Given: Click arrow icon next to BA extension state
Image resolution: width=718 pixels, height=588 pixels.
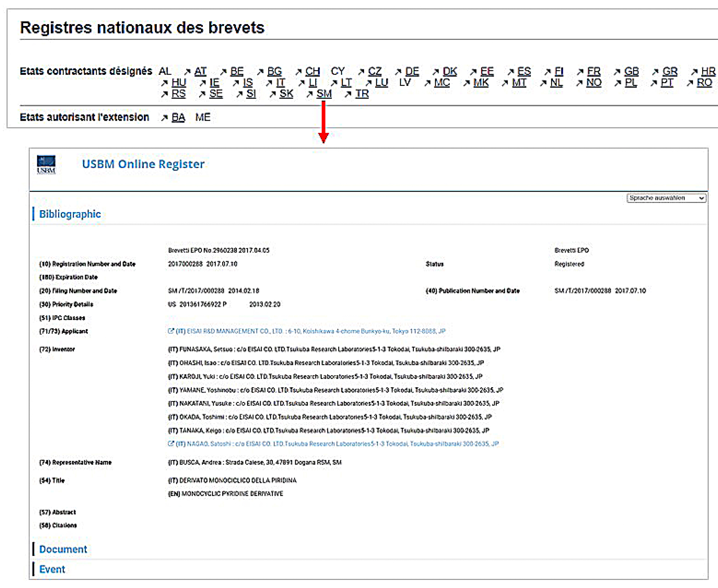Looking at the screenshot, I should click(x=164, y=117).
